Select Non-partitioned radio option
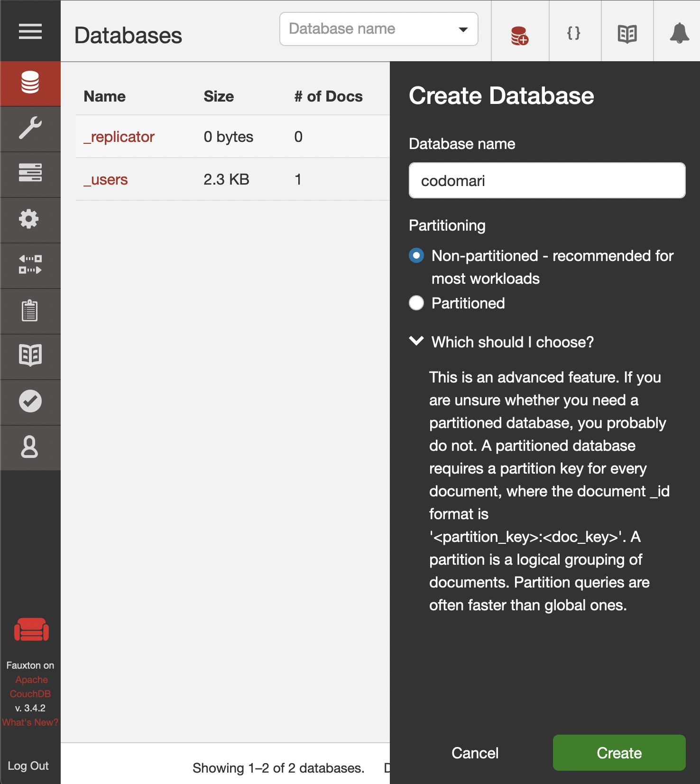The image size is (700, 784). (x=416, y=256)
